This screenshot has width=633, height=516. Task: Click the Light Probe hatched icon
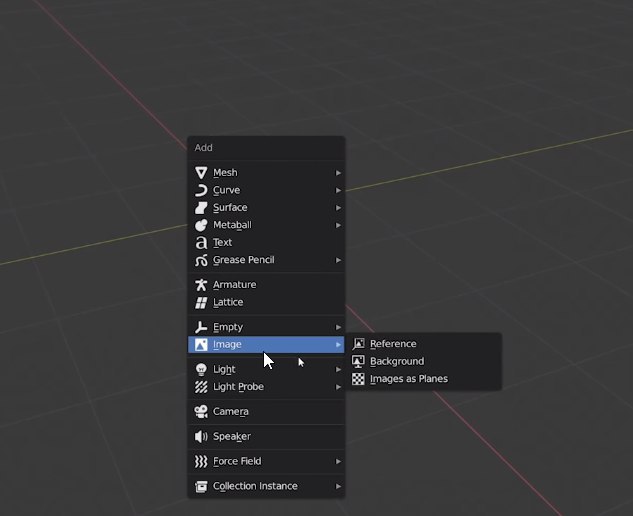point(201,387)
